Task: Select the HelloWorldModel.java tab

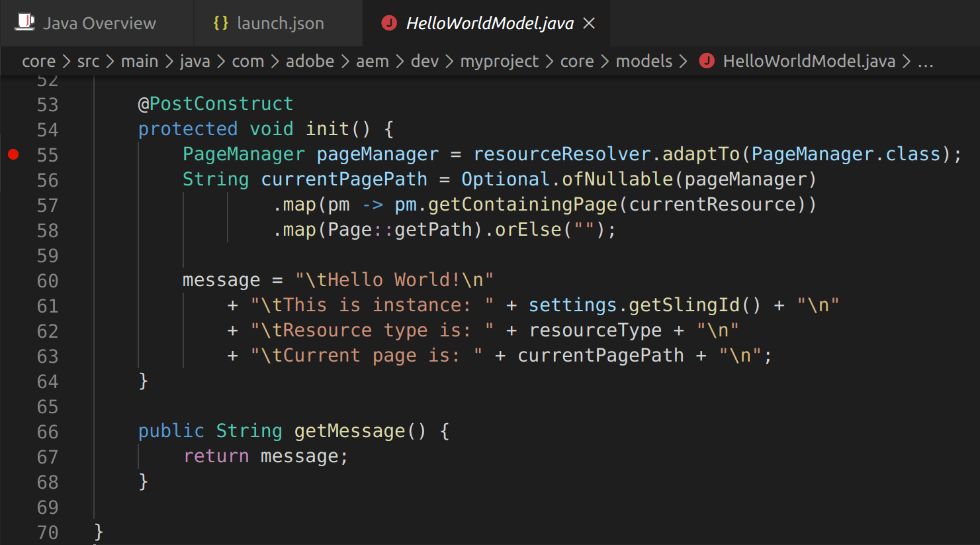Action: point(489,23)
